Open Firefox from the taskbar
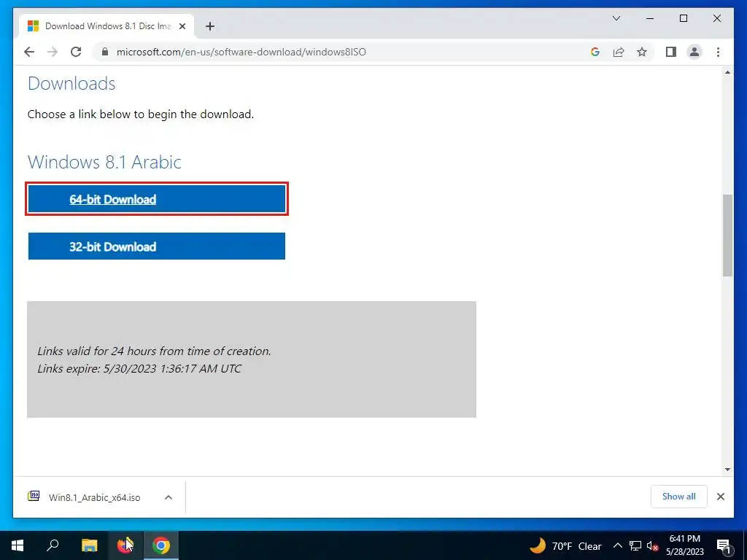The height and width of the screenshot is (560, 747). point(125,545)
